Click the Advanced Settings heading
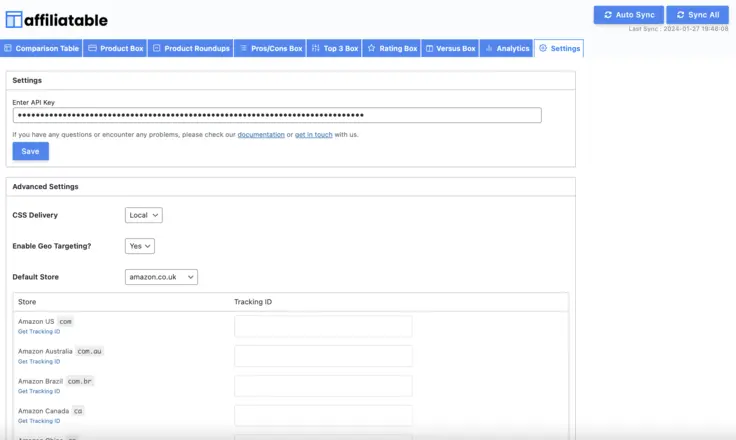 click(45, 186)
